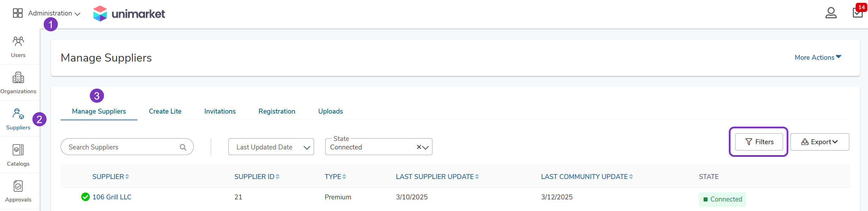This screenshot has width=868, height=211.
Task: Click the app grid icon beside Administration
Action: [x=18, y=13]
